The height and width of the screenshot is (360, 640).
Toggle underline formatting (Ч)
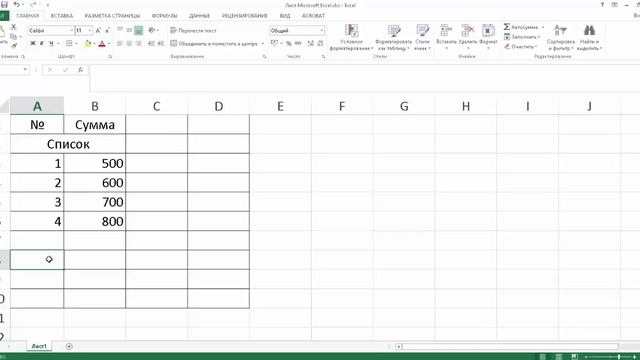click(51, 43)
